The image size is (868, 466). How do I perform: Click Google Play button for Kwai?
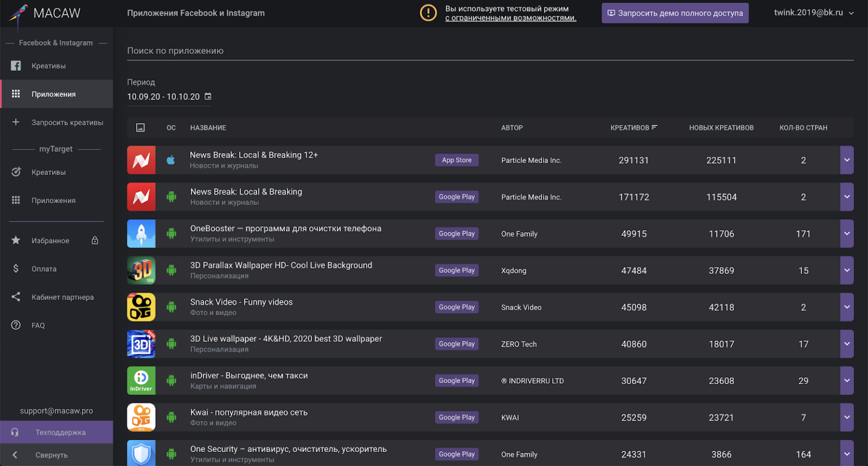[x=457, y=417]
